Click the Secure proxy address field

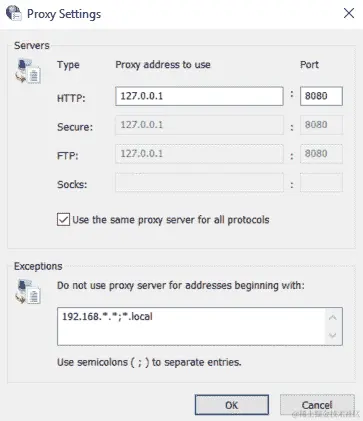pos(199,125)
